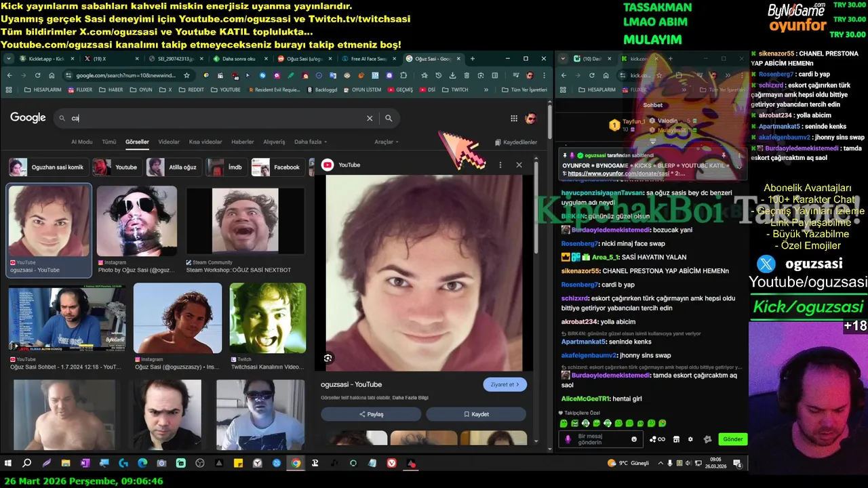Select the Atilla oğuz filter chip
Image resolution: width=868 pixels, height=488 pixels.
pyautogui.click(x=174, y=167)
